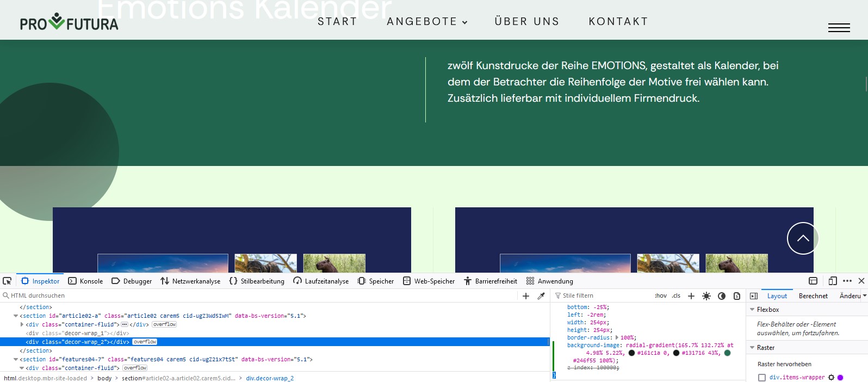Toggle light color scheme simulation
The image size is (868, 382).
(706, 296)
